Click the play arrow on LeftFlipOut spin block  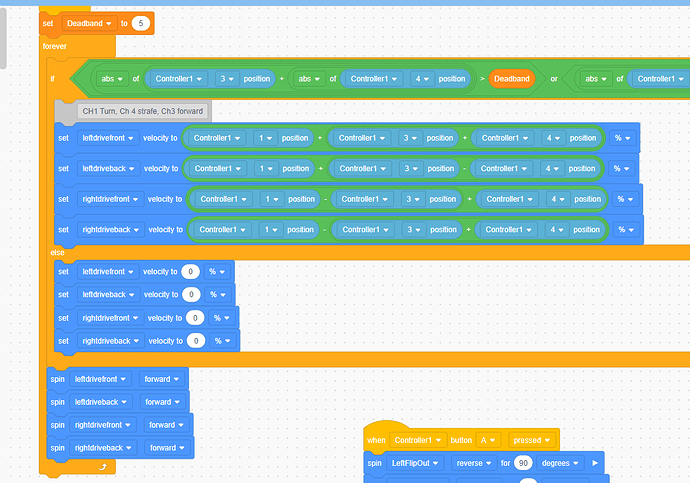click(595, 463)
